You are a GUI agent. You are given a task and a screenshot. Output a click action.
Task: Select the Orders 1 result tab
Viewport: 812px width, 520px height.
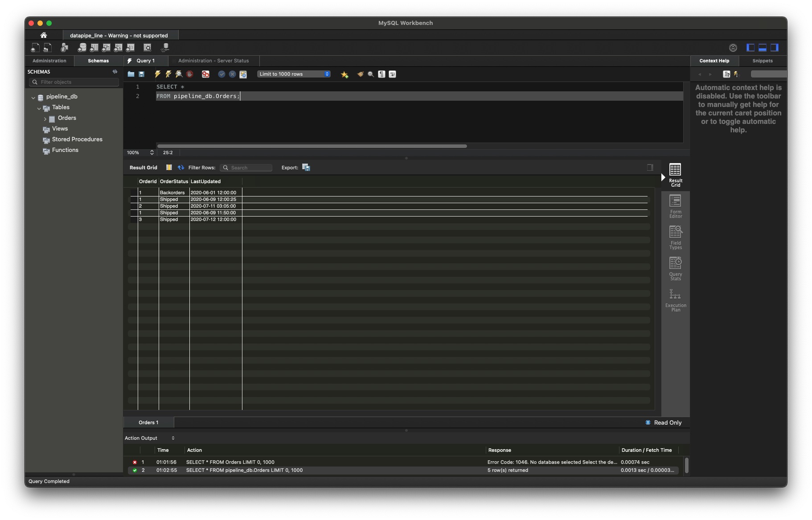click(x=148, y=422)
